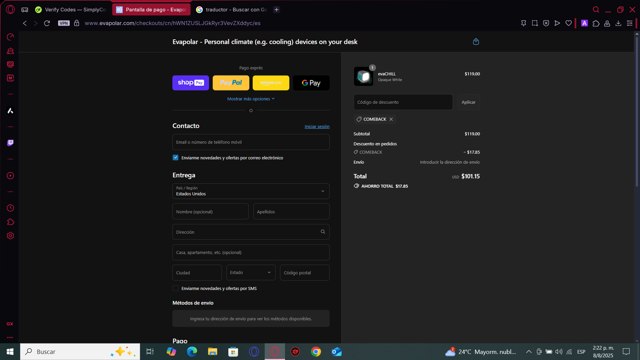Open the purple A extension icon

point(584,23)
